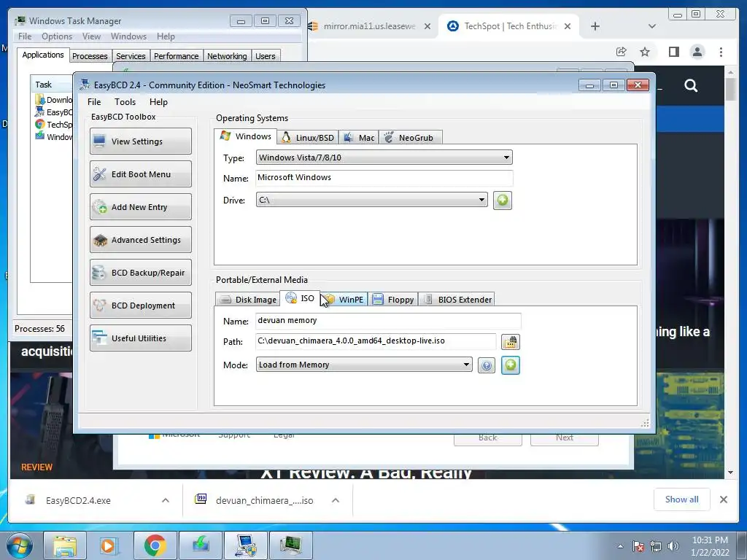Open Edit Boot Menu in EasyBCD

coord(141,174)
